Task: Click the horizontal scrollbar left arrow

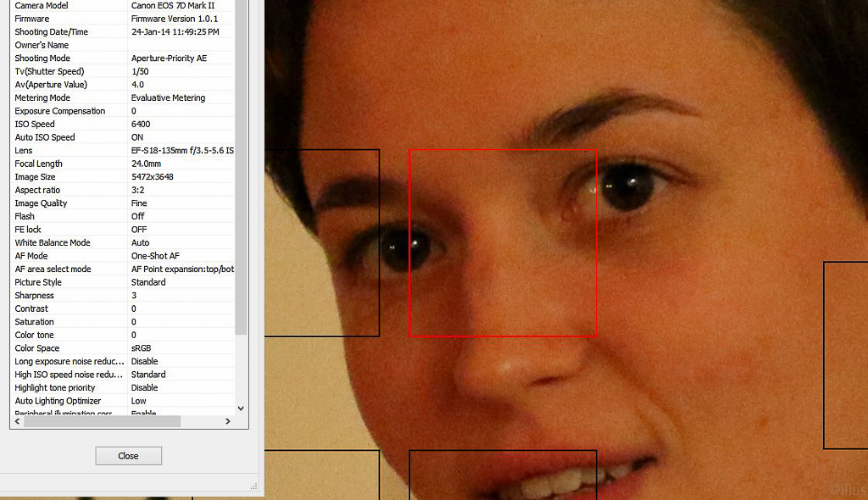Action: [17, 421]
